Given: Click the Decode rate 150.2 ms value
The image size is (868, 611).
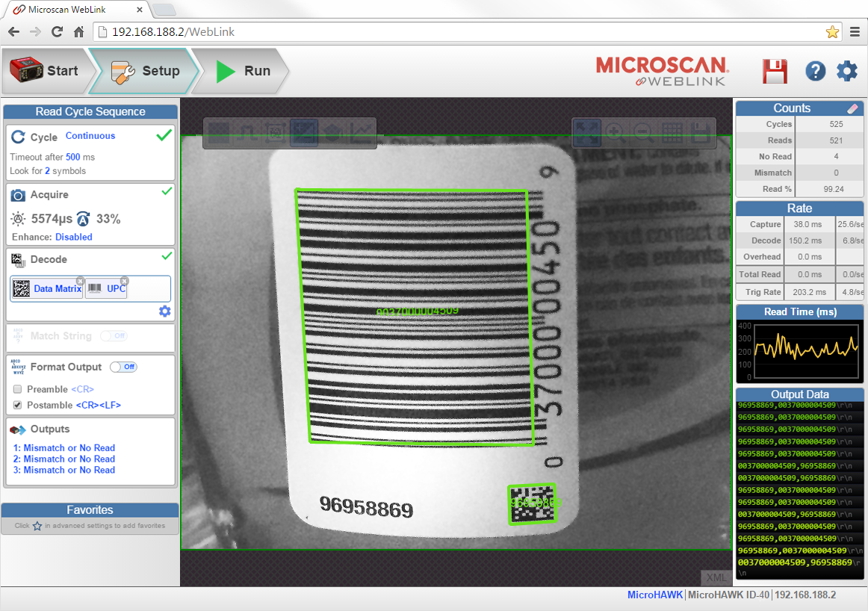Looking at the screenshot, I should 805,241.
